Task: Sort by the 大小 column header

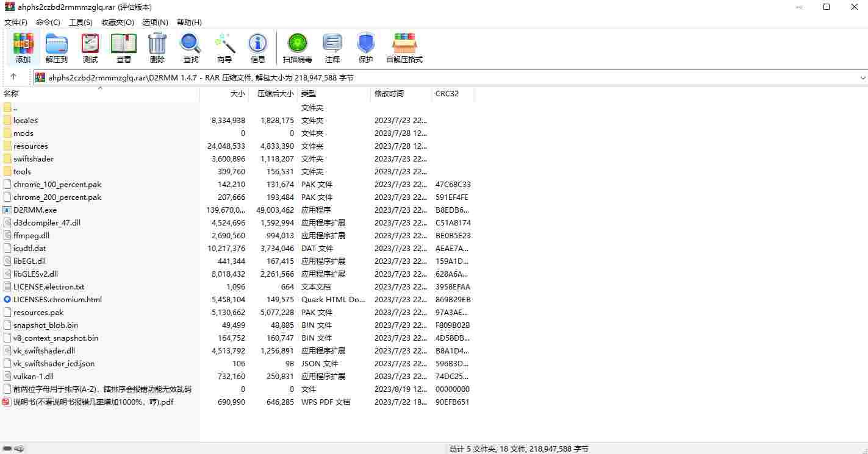Action: (224, 93)
